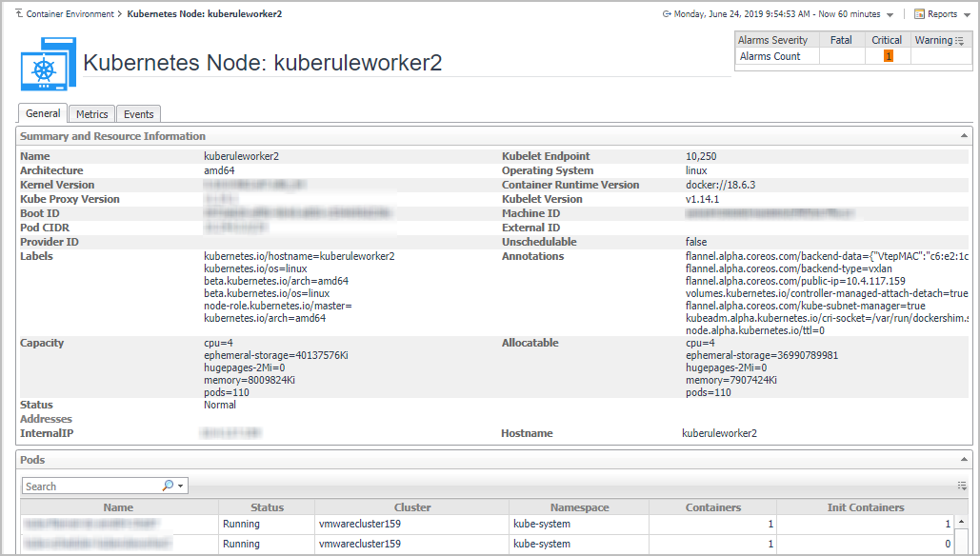This screenshot has height=556, width=980.
Task: Collapse the Summary and Resource Information panel
Action: coord(967,137)
